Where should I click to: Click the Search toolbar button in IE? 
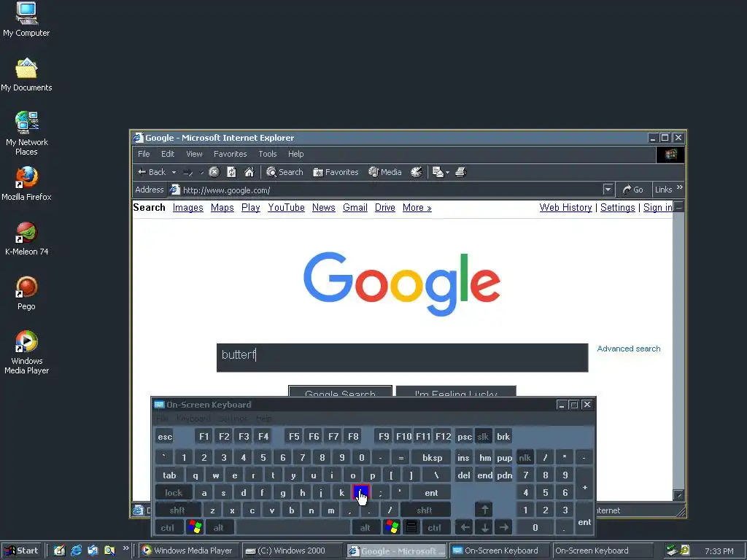point(285,172)
